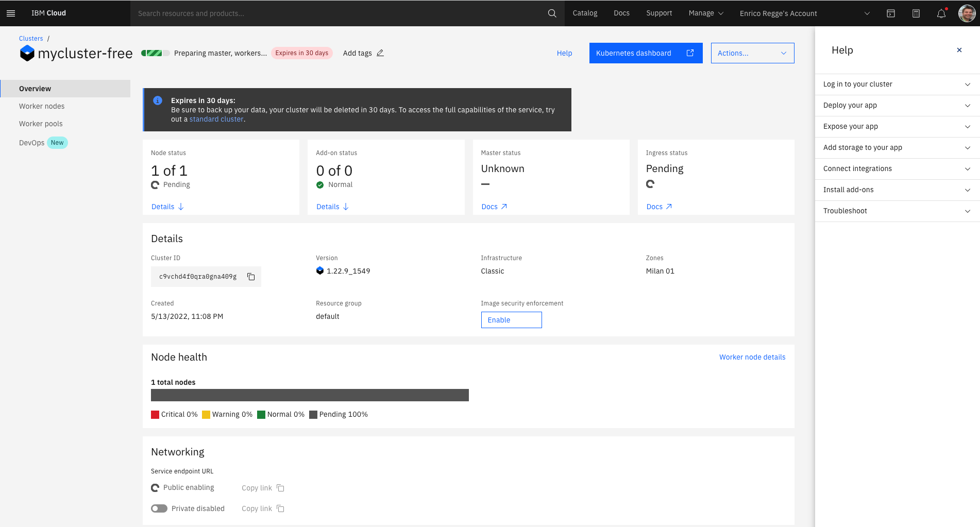Click the node health pending bar
This screenshot has height=527, width=980.
[x=310, y=395]
